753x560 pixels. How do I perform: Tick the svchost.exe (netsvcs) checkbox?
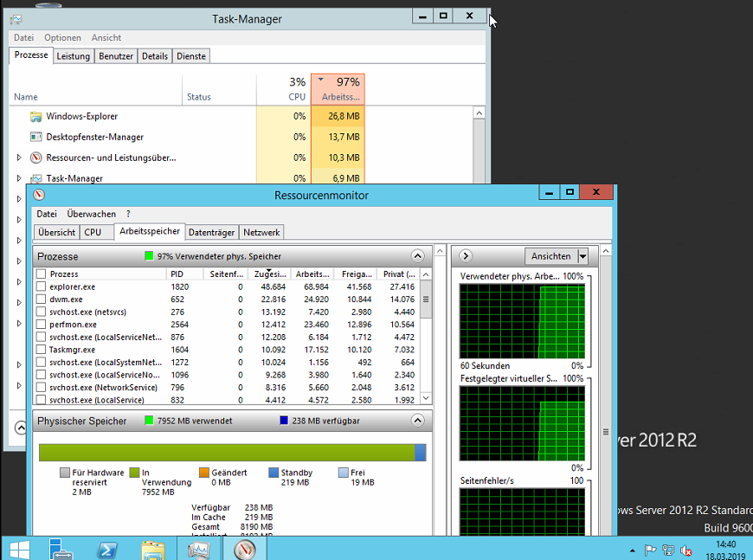click(42, 312)
